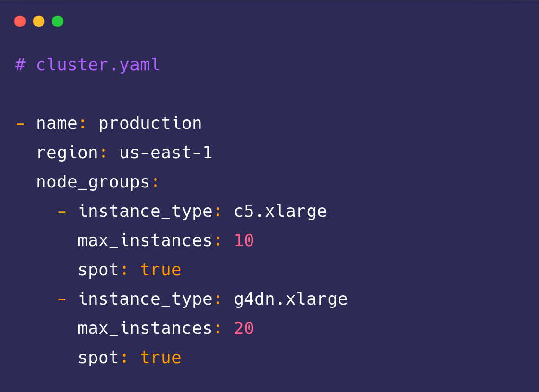
Task: Click the "g4dn.xlarge" instance type value
Action: coord(290,299)
